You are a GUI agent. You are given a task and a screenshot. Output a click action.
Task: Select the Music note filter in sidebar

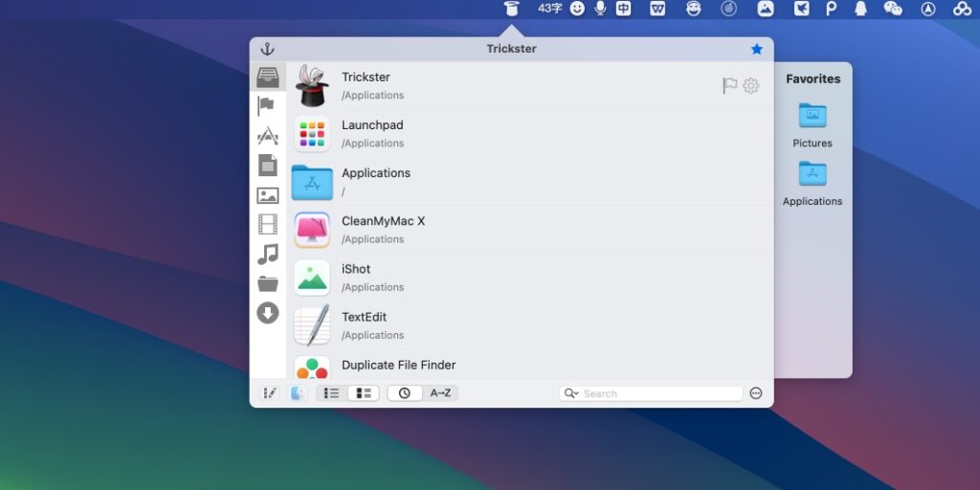tap(268, 255)
